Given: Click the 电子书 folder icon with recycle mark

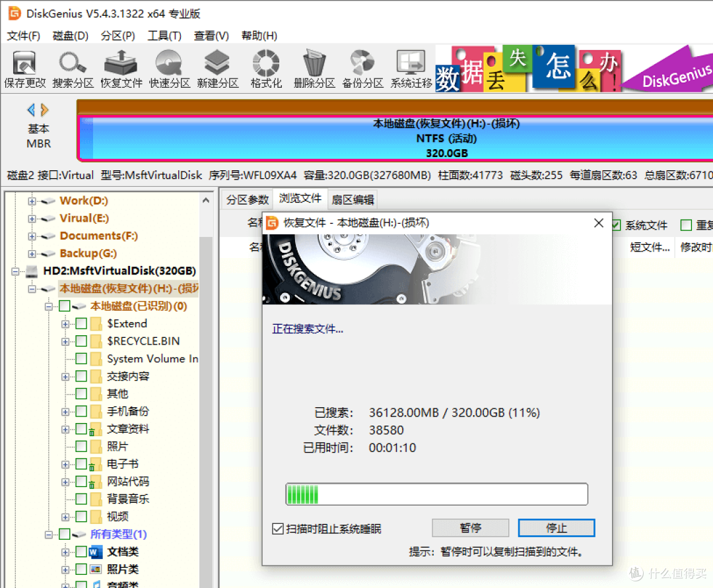Looking at the screenshot, I should (94, 465).
